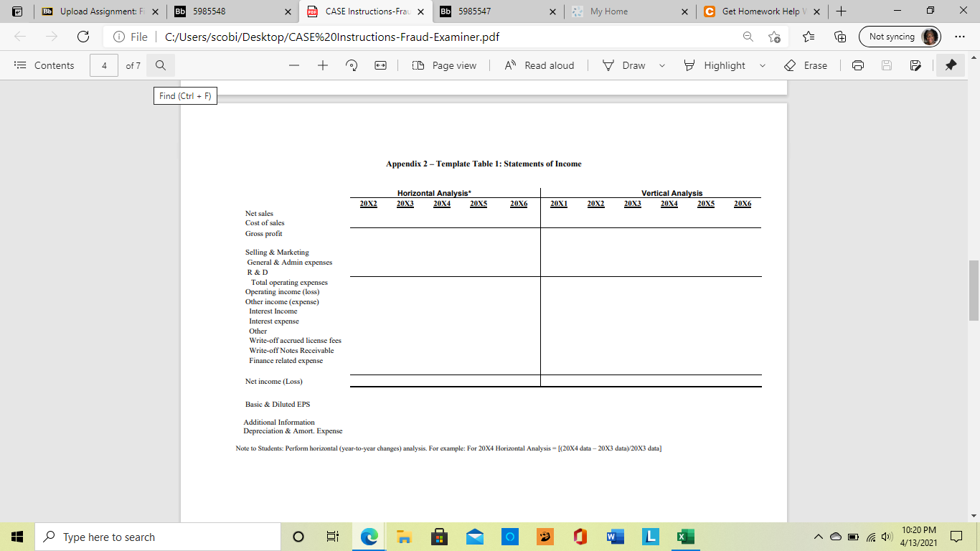Toggle Highlight mode on
The width and height of the screenshot is (980, 551).
point(717,65)
